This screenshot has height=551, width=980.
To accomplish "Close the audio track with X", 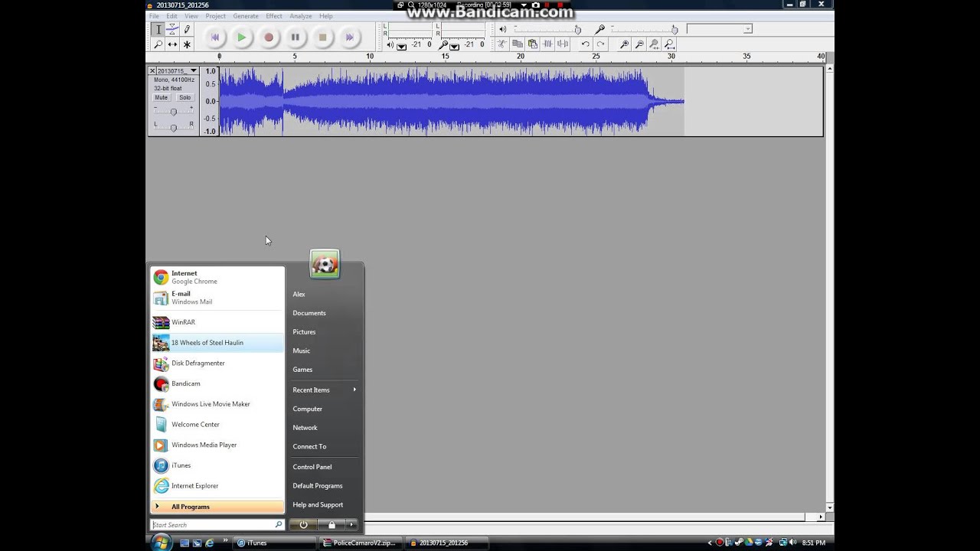I will click(x=152, y=70).
